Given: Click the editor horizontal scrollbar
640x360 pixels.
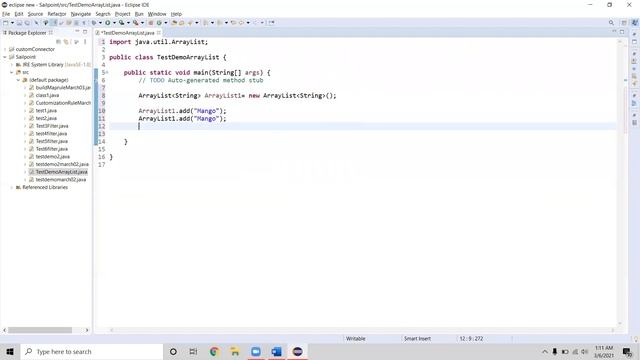Looking at the screenshot, I should [362, 330].
